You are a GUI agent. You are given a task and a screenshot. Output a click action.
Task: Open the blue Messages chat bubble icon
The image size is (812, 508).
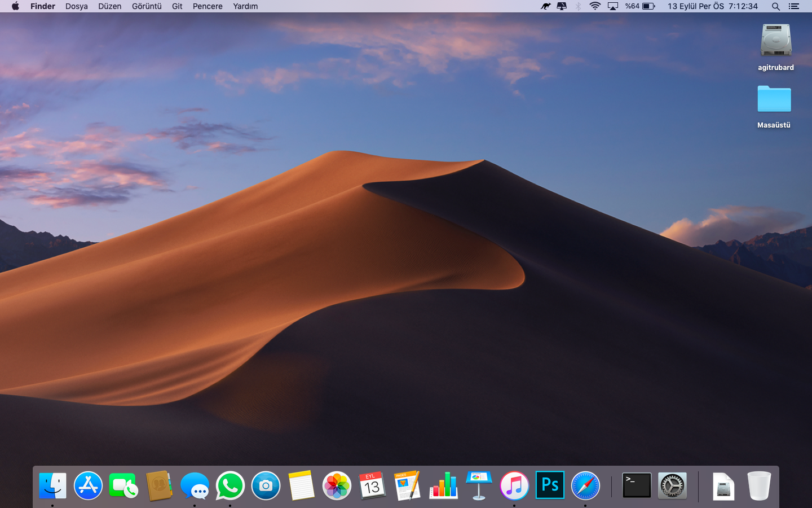(195, 485)
